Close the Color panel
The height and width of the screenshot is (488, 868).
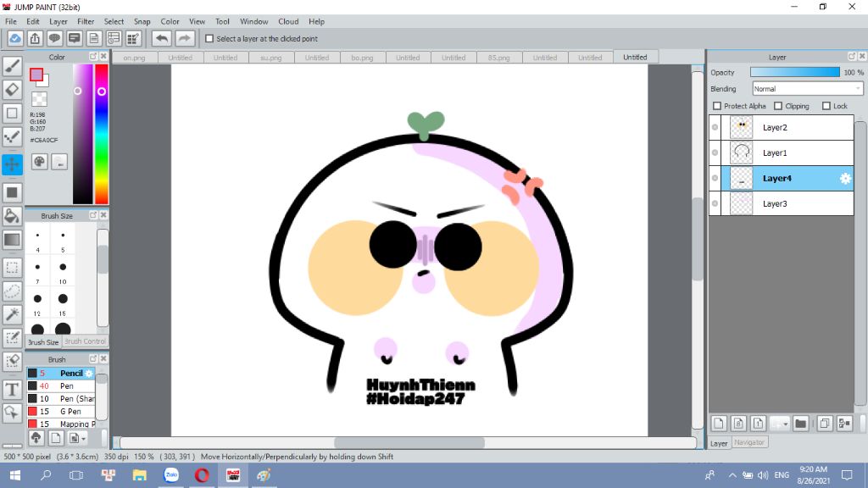click(x=103, y=57)
